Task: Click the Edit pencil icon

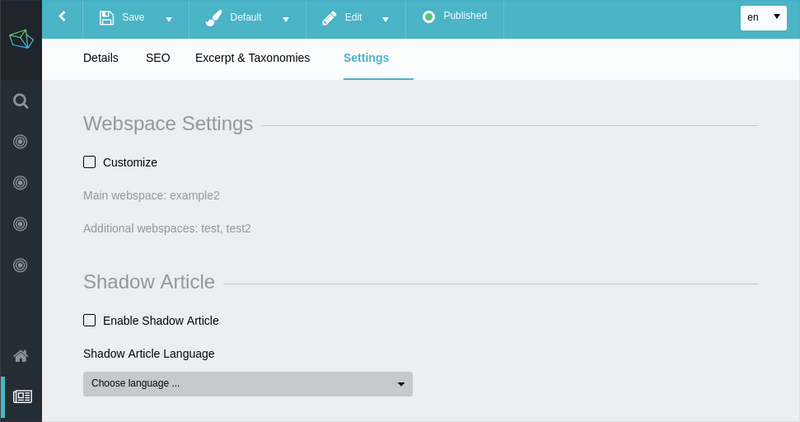Action: (x=329, y=18)
